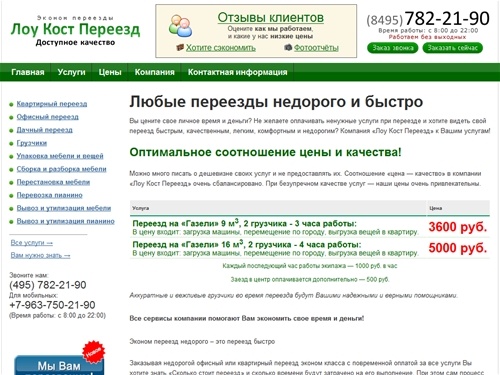Open Вывоз и утилизация пианино link
The image size is (500, 375).
(x=66, y=221)
